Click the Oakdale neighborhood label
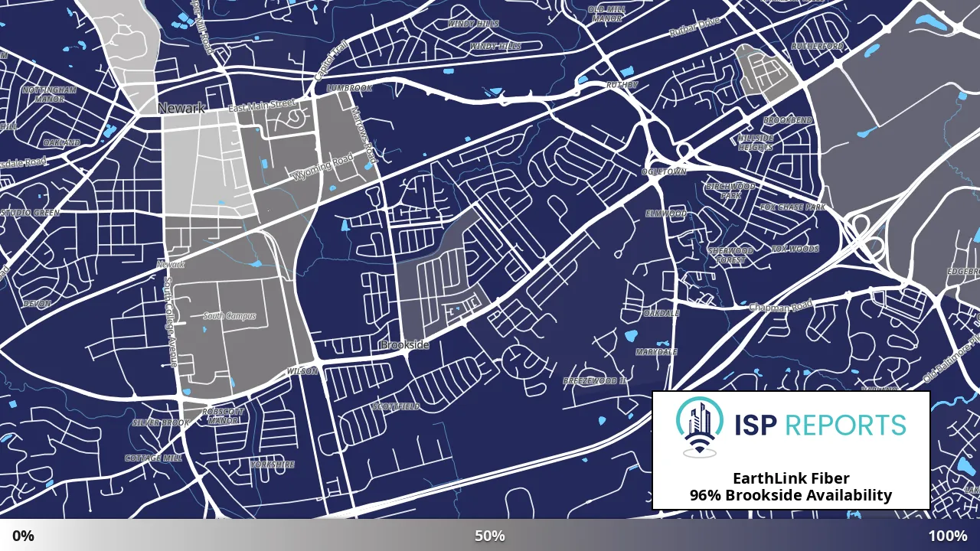The height and width of the screenshot is (551, 980). 661,313
